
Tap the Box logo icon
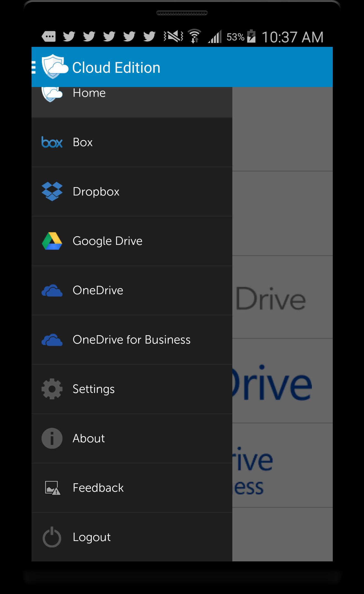52,142
